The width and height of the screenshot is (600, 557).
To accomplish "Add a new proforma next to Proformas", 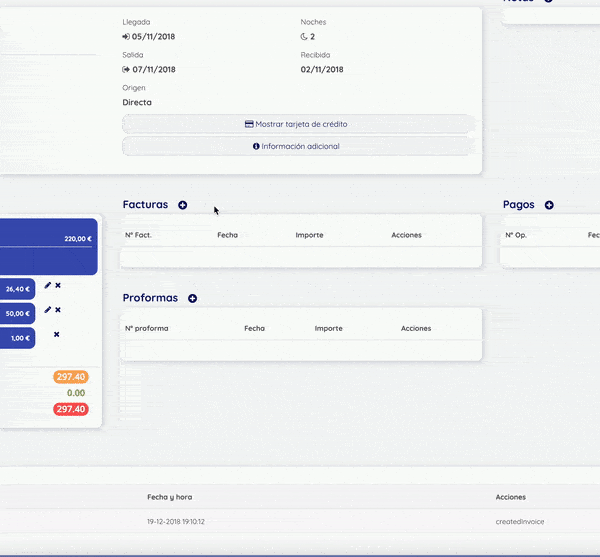I will click(x=192, y=298).
